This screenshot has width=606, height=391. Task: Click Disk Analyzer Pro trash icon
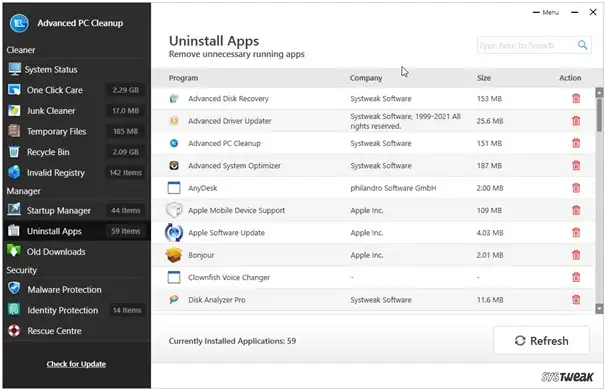click(576, 300)
